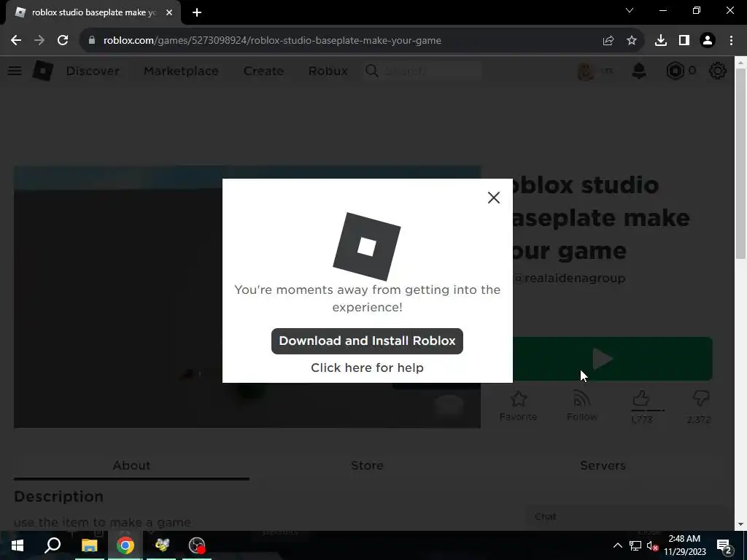Show hidden system tray icons
The height and width of the screenshot is (560, 747).
(x=617, y=545)
